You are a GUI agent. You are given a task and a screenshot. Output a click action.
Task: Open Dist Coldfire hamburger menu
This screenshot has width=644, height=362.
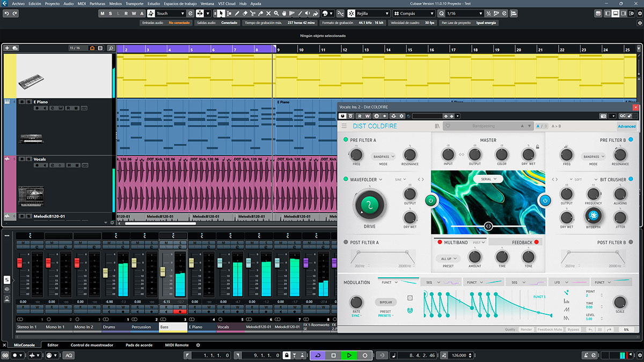coord(344,127)
